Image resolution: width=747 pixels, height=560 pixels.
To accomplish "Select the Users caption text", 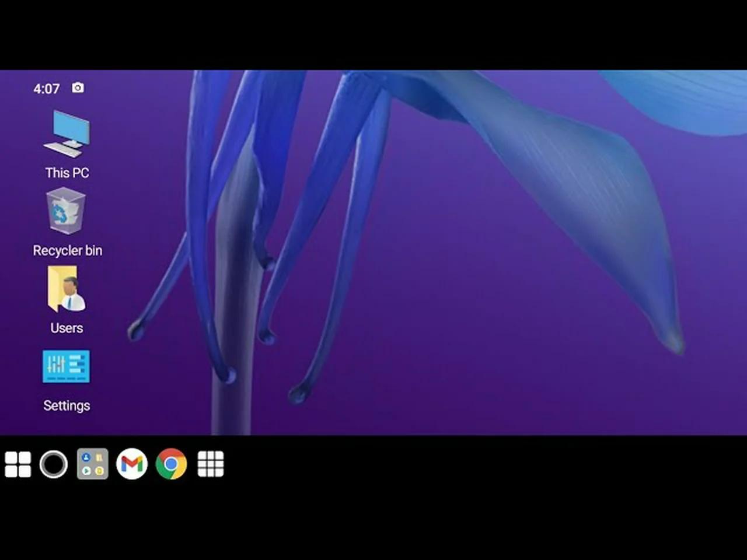I will point(66,328).
